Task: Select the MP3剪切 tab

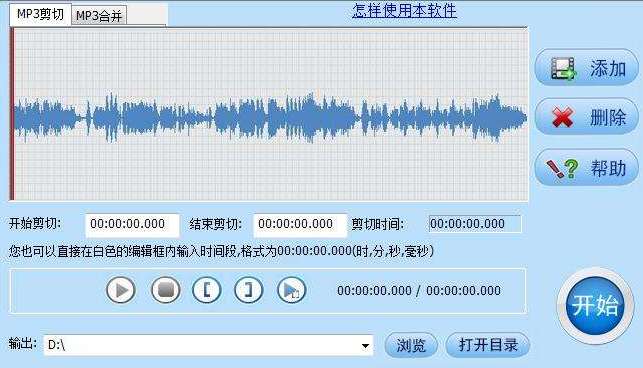Action: [40, 14]
